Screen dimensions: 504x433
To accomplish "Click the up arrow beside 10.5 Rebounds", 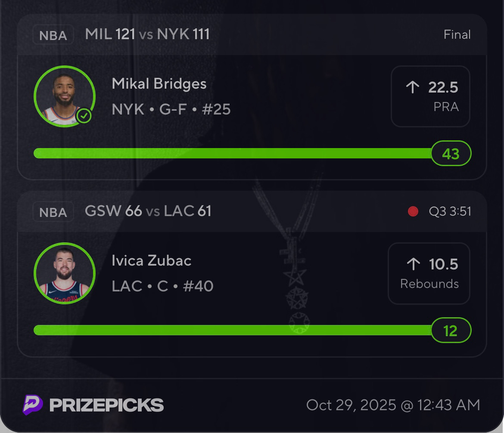I will (x=413, y=264).
